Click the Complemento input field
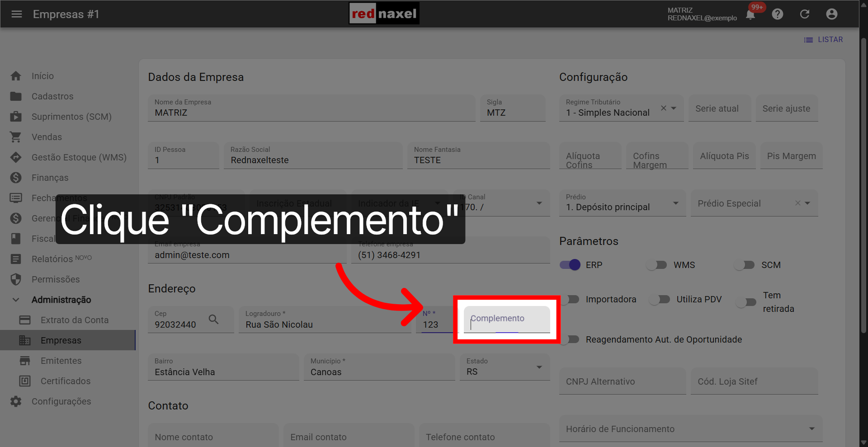The height and width of the screenshot is (447, 868). 506,319
